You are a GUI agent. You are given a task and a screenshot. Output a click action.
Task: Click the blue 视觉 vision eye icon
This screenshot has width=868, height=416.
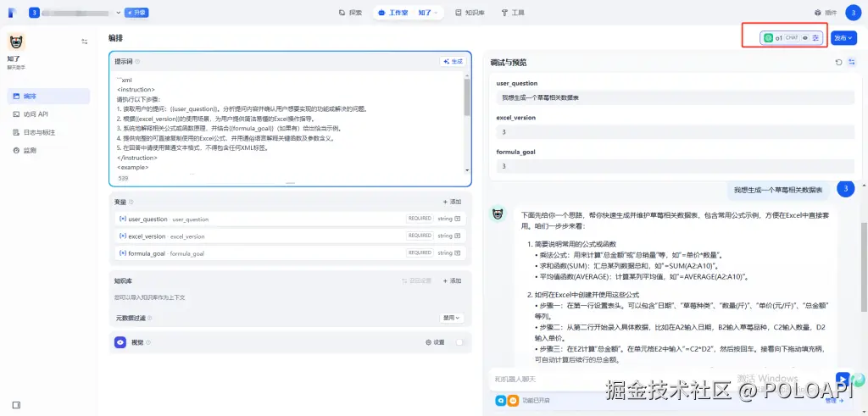pos(120,342)
